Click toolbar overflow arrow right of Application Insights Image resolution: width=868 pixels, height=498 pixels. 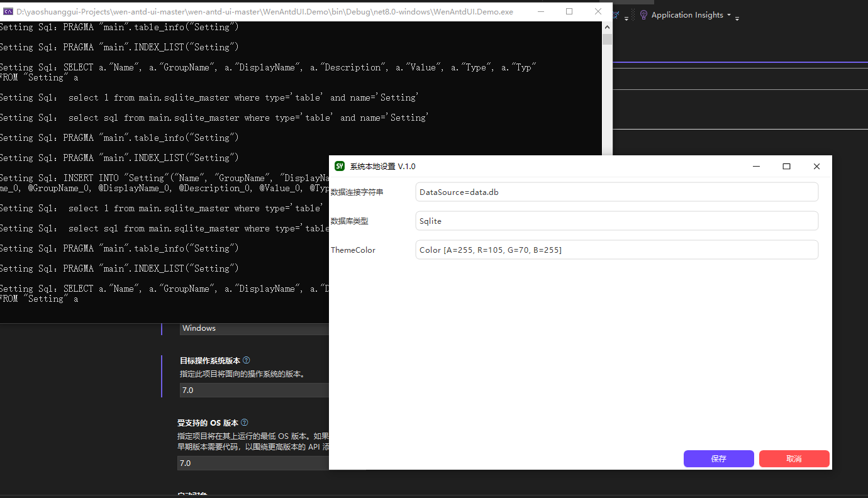[737, 19]
